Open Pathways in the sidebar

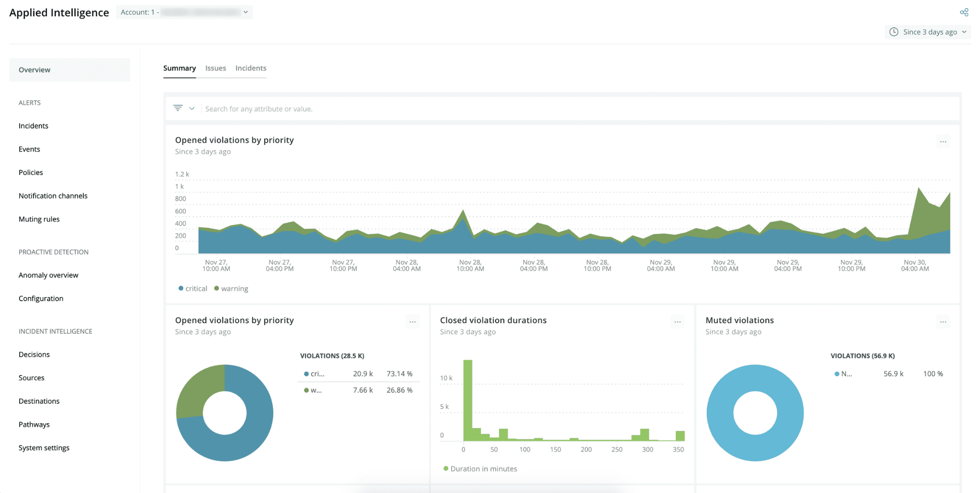pyautogui.click(x=34, y=425)
